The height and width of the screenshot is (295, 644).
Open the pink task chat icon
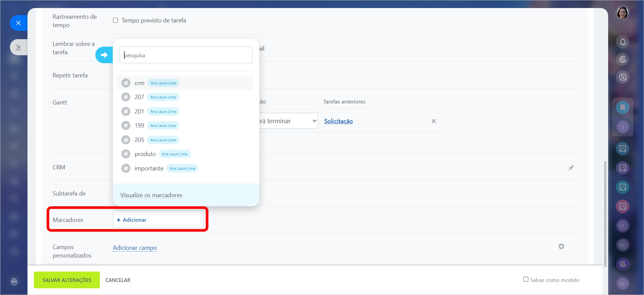click(x=623, y=206)
